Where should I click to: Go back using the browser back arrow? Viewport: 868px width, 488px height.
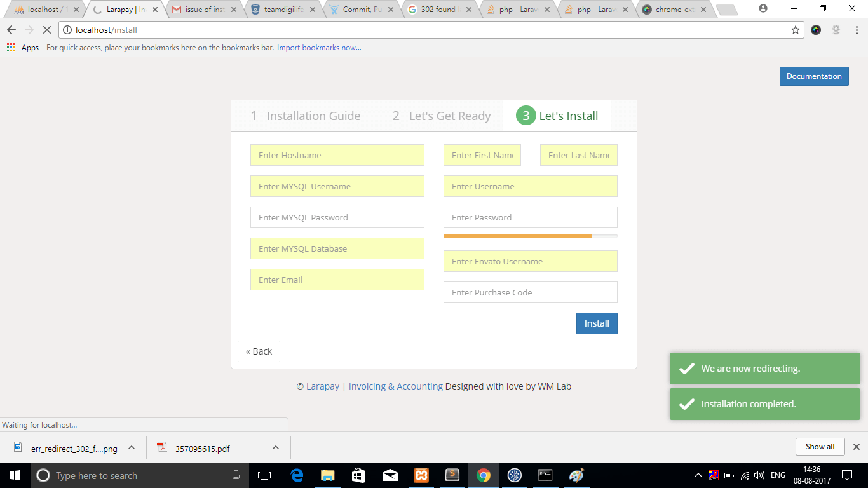[11, 30]
